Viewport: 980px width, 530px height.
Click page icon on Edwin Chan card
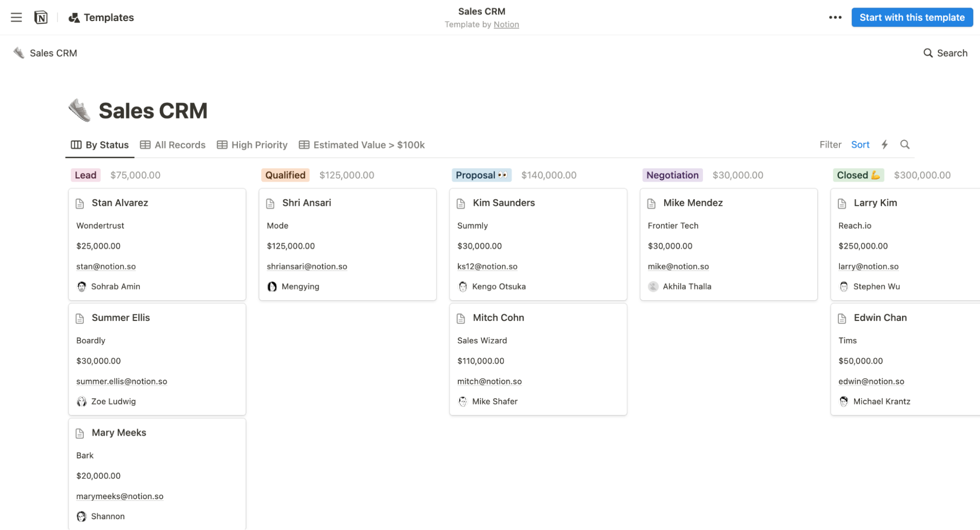point(842,318)
